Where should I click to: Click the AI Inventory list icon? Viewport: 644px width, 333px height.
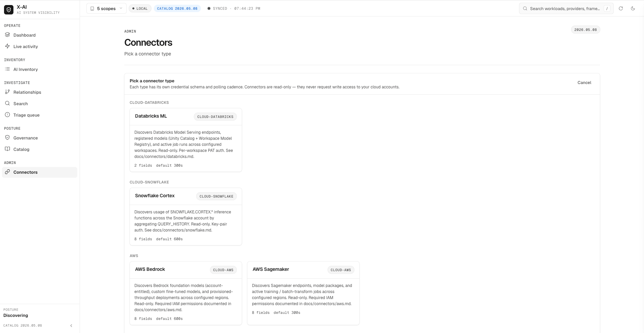coord(7,69)
